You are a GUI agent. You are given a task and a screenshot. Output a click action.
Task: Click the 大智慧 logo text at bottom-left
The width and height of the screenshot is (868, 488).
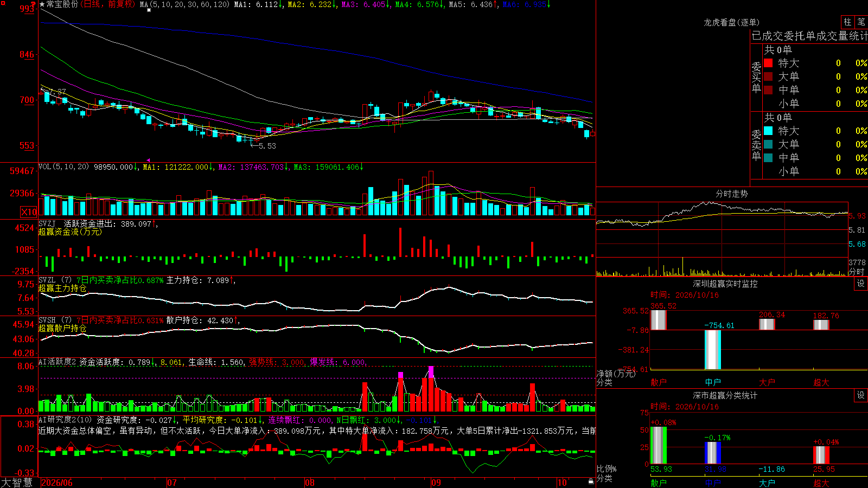[17, 483]
